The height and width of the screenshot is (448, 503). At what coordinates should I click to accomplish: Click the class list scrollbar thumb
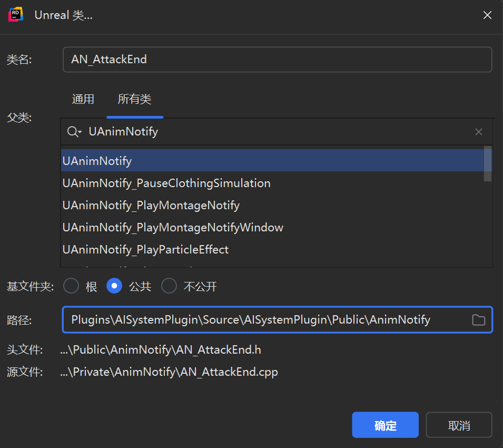coord(488,164)
